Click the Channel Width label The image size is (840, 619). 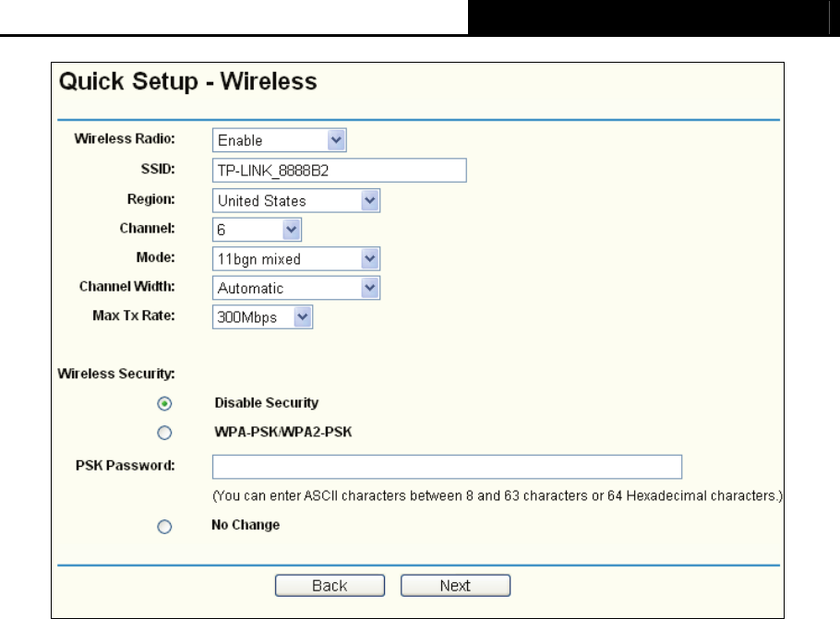tap(127, 287)
